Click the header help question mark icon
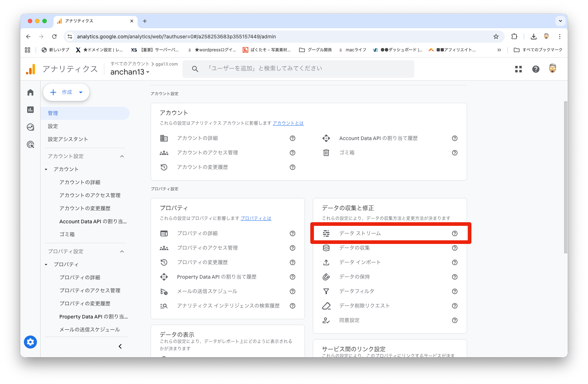This screenshot has height=384, width=588. pyautogui.click(x=536, y=69)
